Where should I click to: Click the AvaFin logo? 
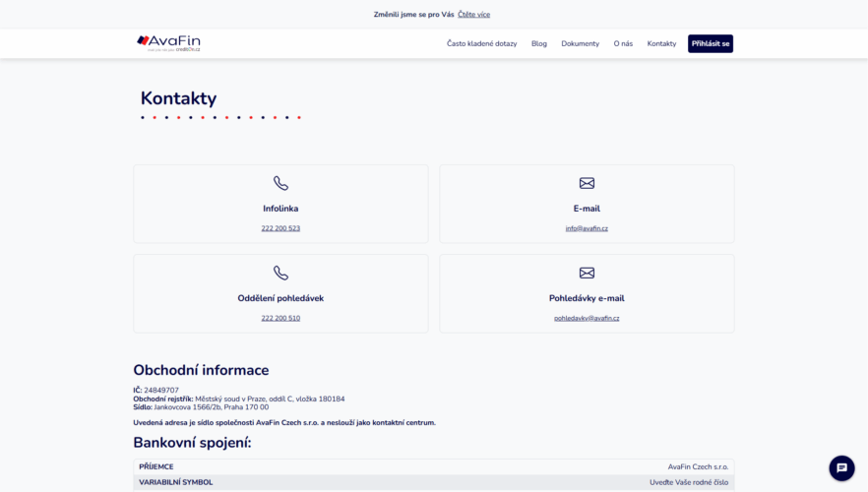coord(168,43)
